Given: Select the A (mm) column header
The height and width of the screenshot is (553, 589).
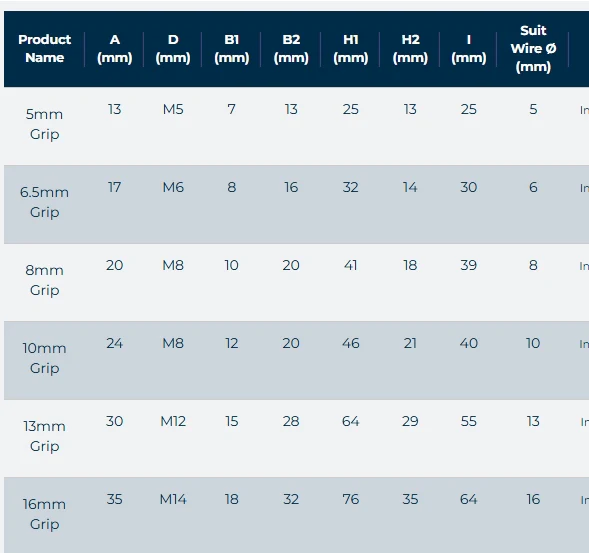Looking at the screenshot, I should coord(115,49).
